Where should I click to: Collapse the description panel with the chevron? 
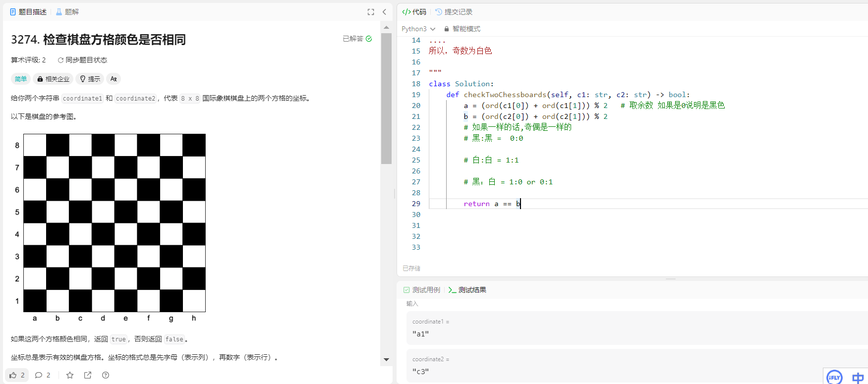coord(384,12)
